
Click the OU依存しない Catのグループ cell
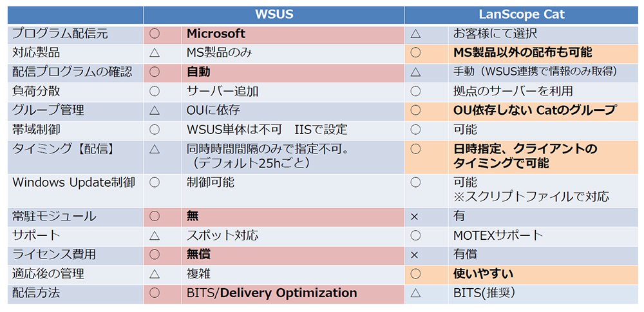543,110
